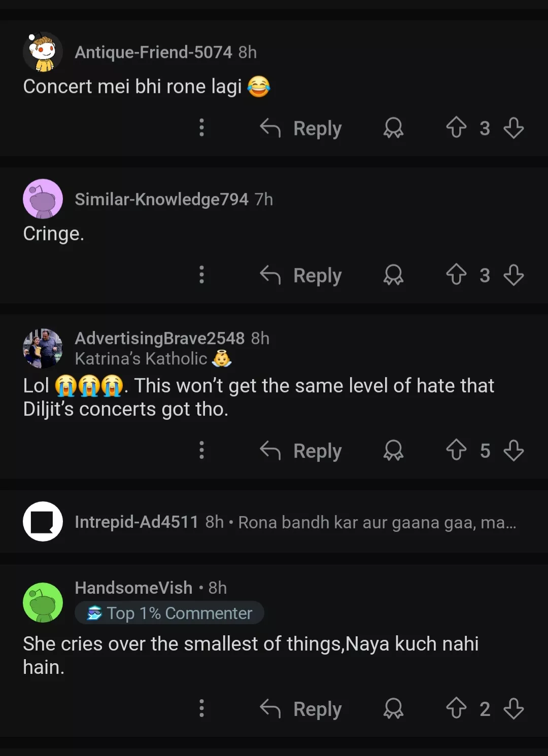The width and height of the screenshot is (548, 756).
Task: Expand collapsed comment by Intrepid-Ad4511
Action: [294, 522]
